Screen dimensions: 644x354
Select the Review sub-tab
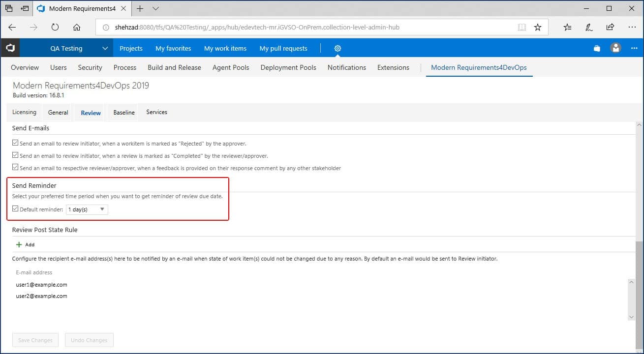[x=91, y=113]
